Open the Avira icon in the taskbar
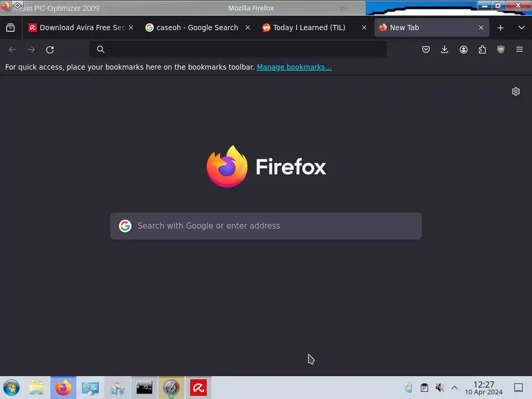Viewport: 532px width, 399px height. [198, 388]
